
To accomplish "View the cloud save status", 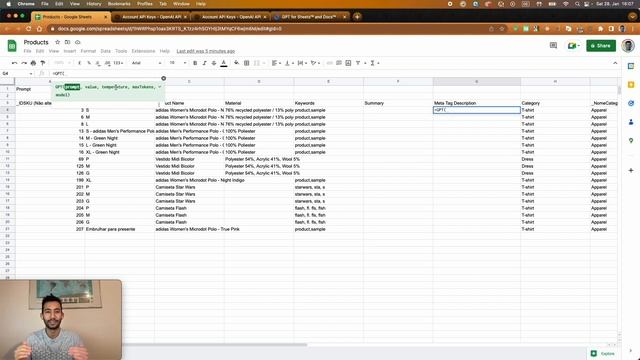I will [x=78, y=42].
